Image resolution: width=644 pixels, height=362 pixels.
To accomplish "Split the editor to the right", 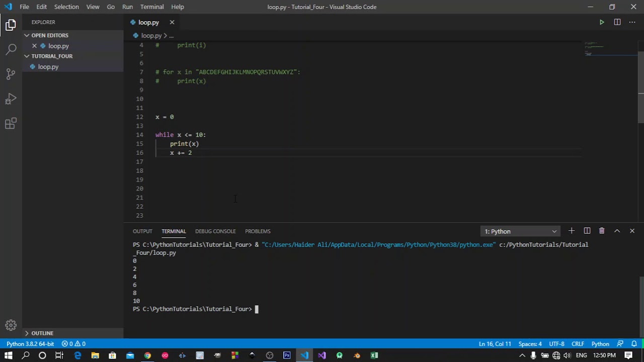I will pyautogui.click(x=617, y=22).
